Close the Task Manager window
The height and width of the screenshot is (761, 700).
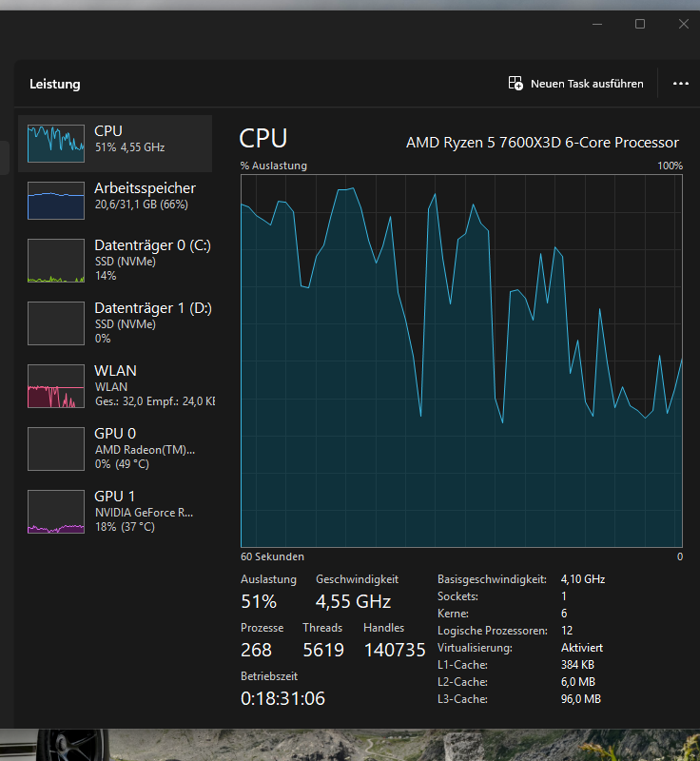click(x=684, y=24)
